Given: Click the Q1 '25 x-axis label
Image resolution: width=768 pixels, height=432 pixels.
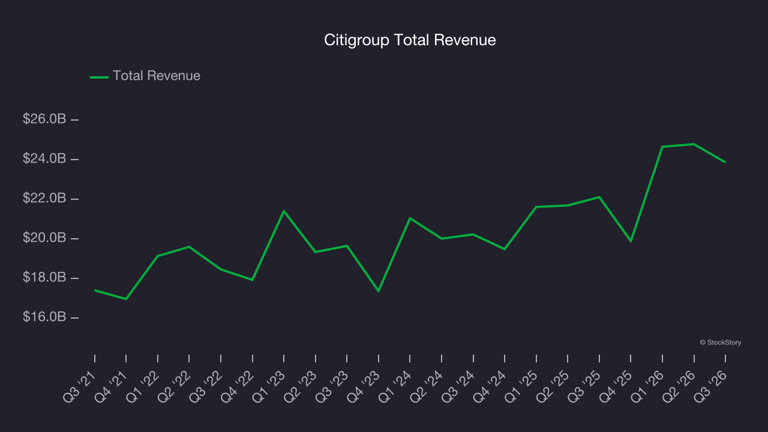Looking at the screenshot, I should [x=521, y=387].
